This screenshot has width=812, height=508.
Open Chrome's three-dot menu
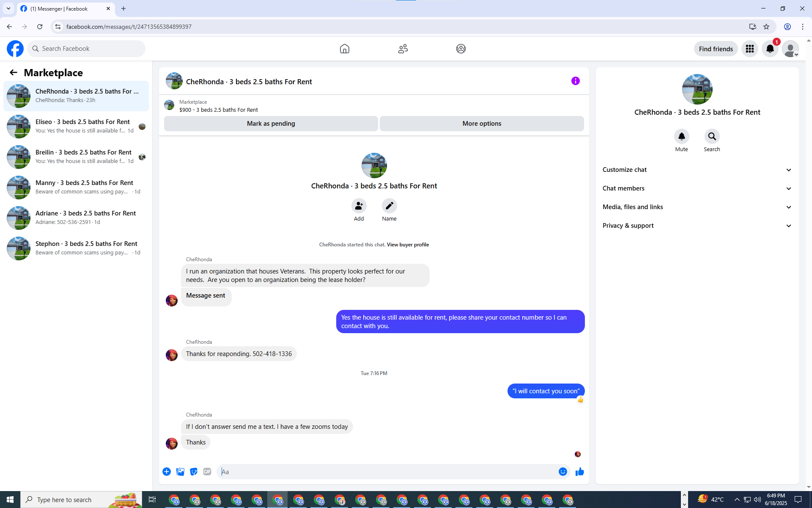click(x=803, y=27)
